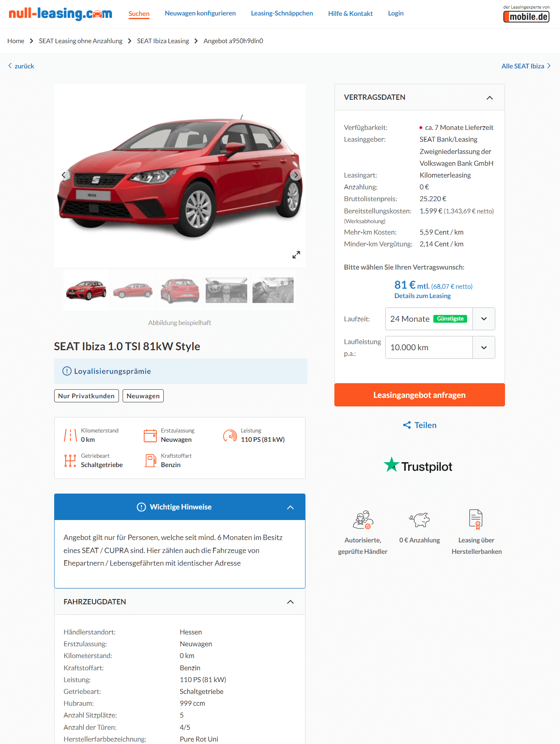Show the next car image arrow

(296, 175)
